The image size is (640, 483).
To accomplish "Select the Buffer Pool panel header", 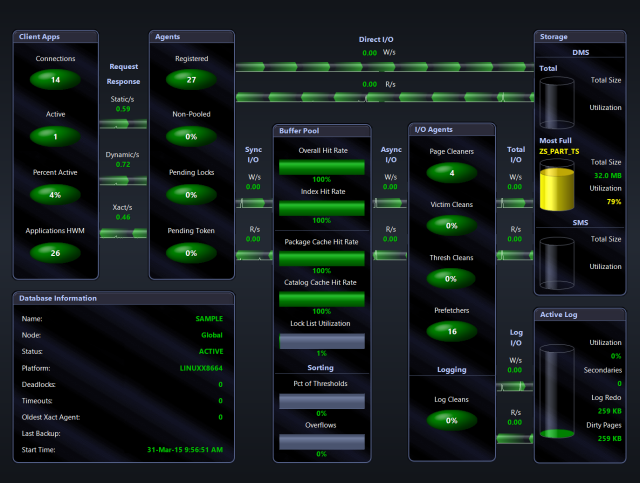I will [x=322, y=131].
